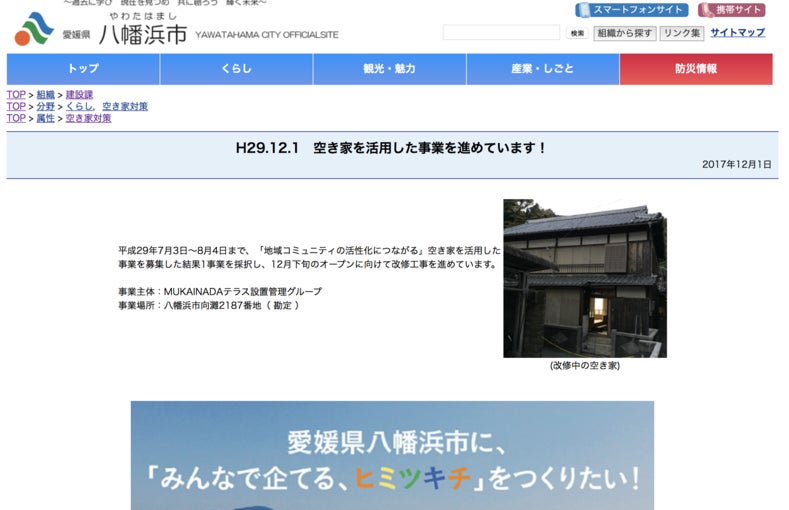Select the トップ navigation tab
Image resolution: width=789 pixels, height=510 pixels.
[x=83, y=69]
